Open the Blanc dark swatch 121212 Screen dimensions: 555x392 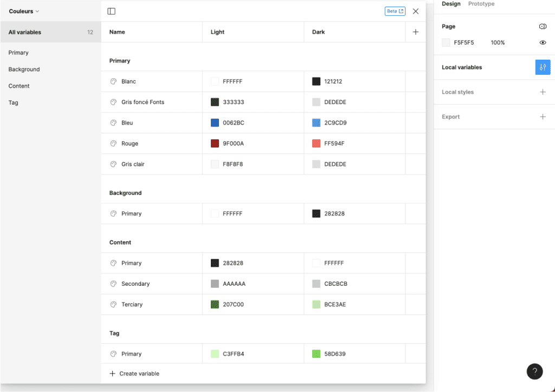316,81
